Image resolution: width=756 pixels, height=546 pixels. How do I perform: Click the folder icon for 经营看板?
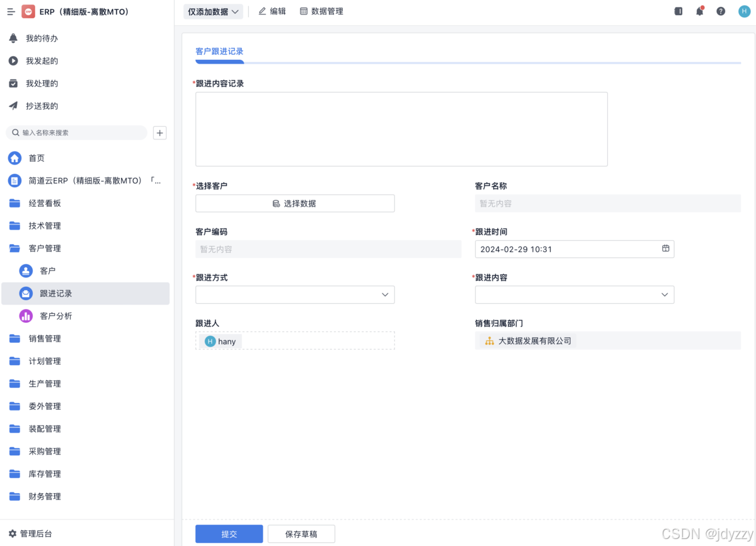tap(14, 203)
